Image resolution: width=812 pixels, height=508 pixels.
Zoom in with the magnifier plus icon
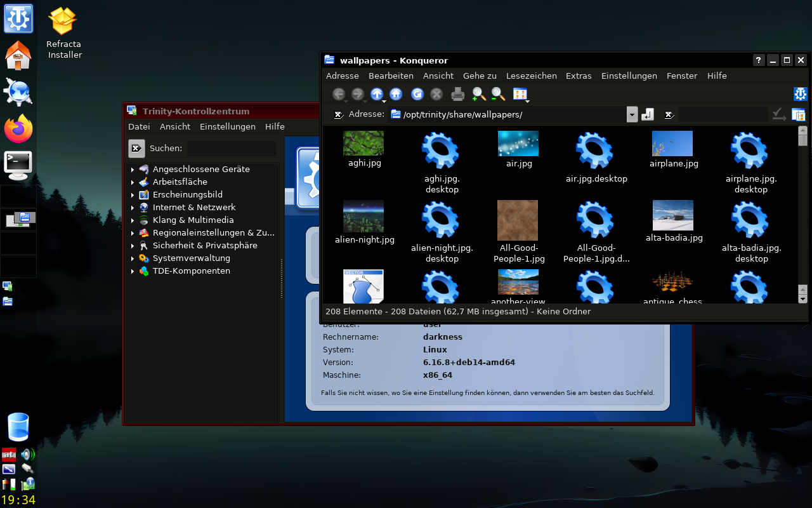pyautogui.click(x=479, y=95)
